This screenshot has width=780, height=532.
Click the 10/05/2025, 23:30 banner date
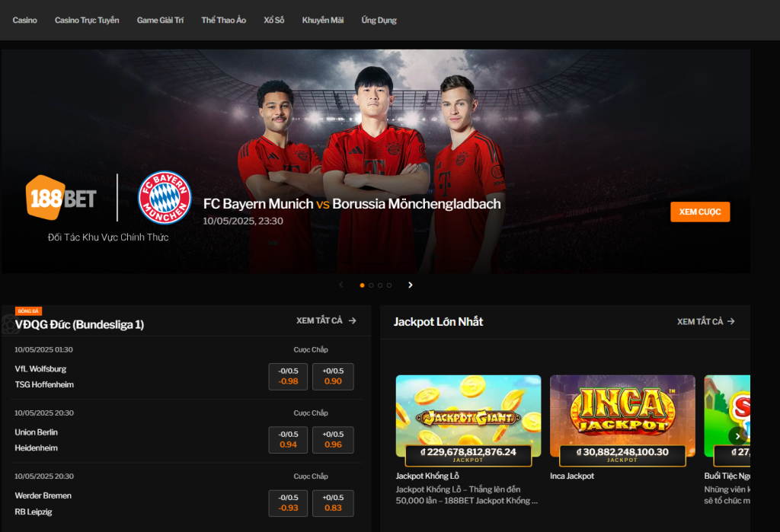[x=243, y=221]
